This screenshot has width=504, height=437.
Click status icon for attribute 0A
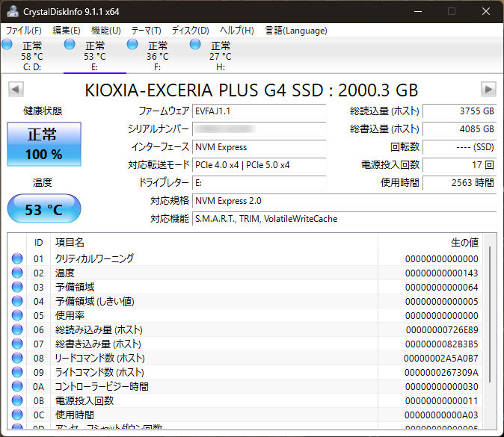coord(17,386)
